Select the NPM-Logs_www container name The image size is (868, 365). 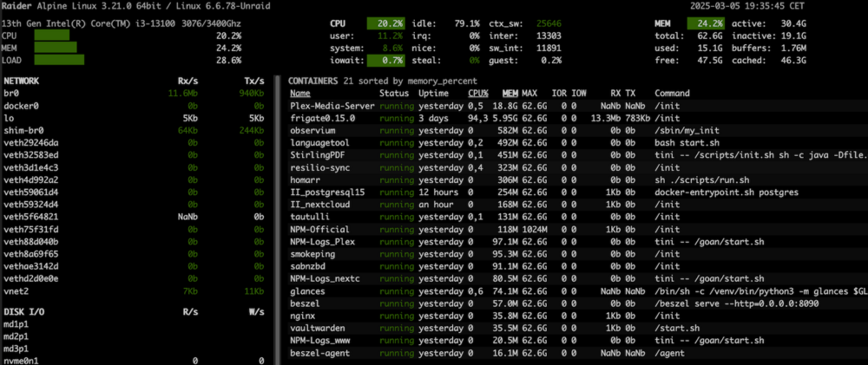coord(320,340)
